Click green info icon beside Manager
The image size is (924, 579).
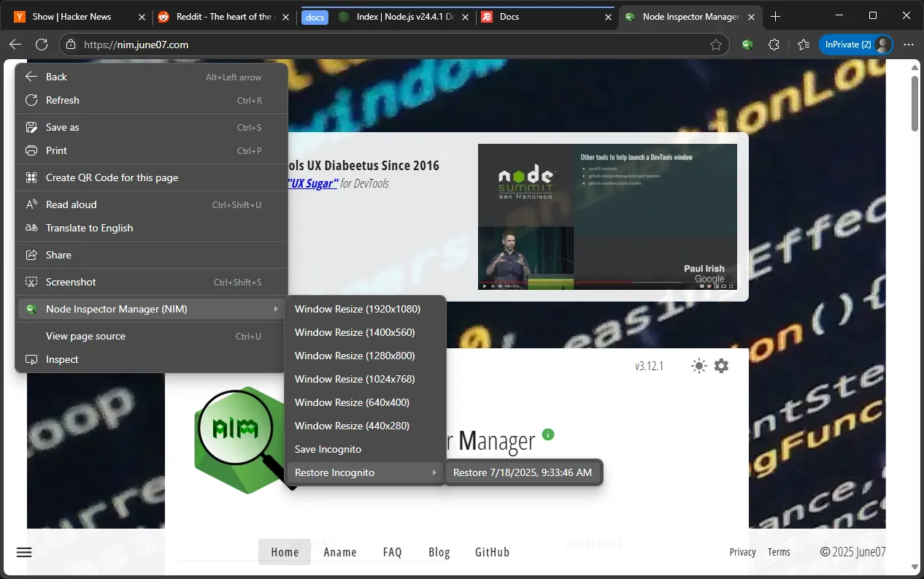tap(548, 434)
